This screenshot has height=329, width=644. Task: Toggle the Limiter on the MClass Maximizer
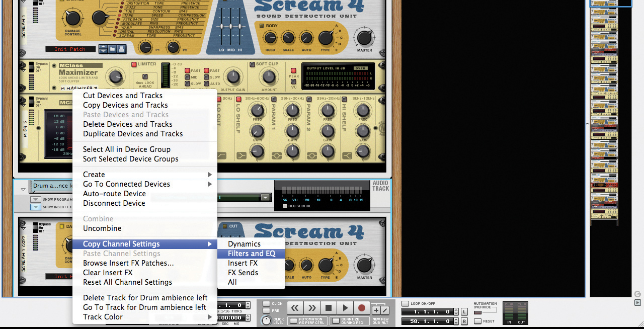tap(133, 64)
